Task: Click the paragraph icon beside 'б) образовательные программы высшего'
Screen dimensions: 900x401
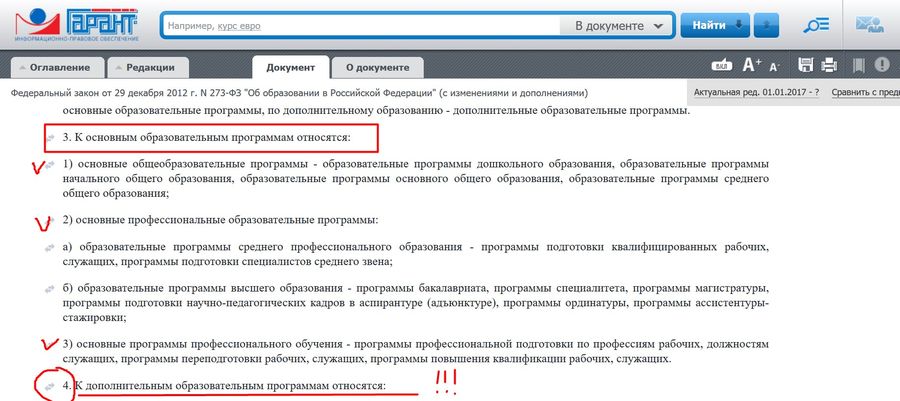Action: (51, 289)
